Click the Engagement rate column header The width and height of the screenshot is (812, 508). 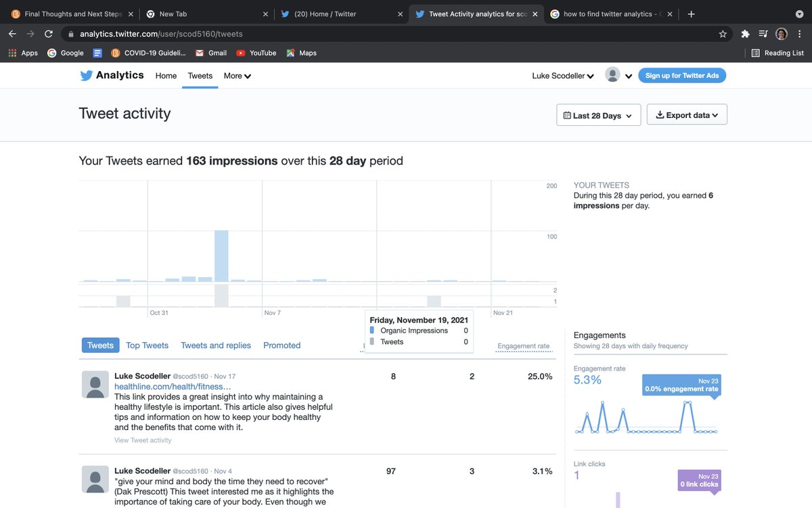point(523,346)
